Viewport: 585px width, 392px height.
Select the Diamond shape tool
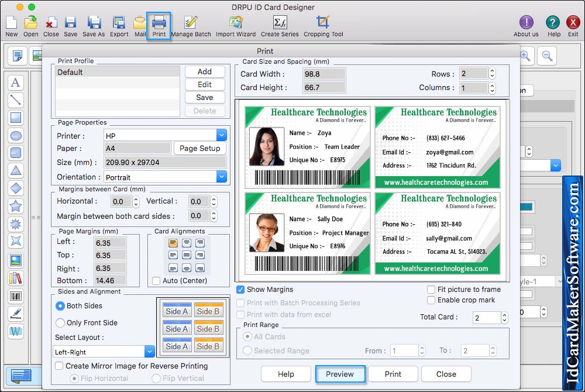[16, 188]
